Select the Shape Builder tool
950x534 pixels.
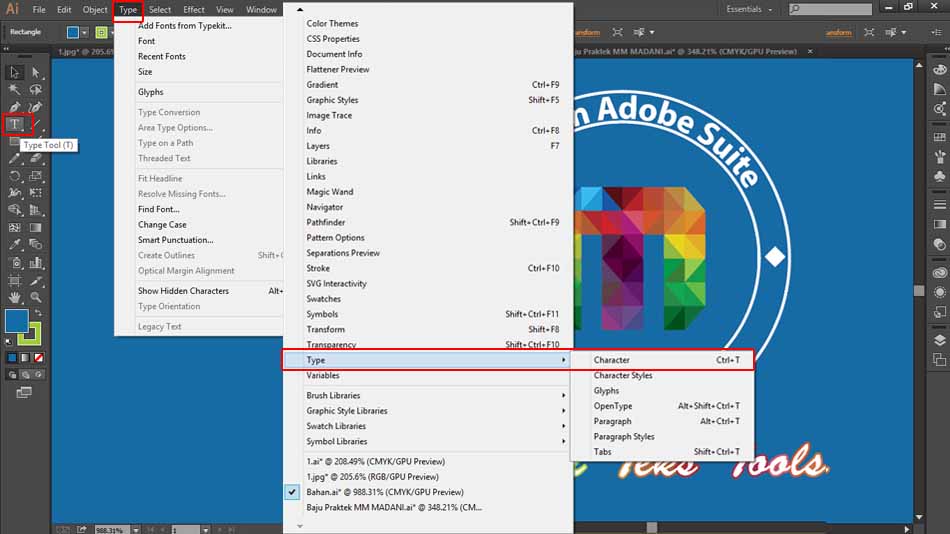pos(15,210)
